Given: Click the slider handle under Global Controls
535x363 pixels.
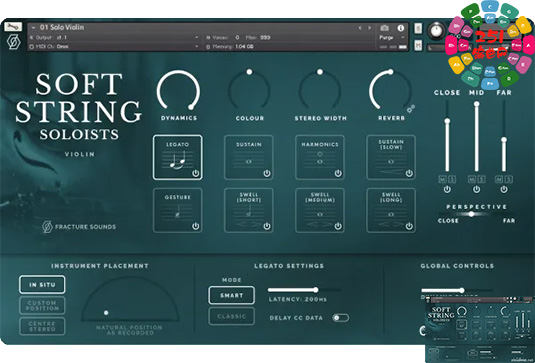Looking at the screenshot, I should [462, 290].
